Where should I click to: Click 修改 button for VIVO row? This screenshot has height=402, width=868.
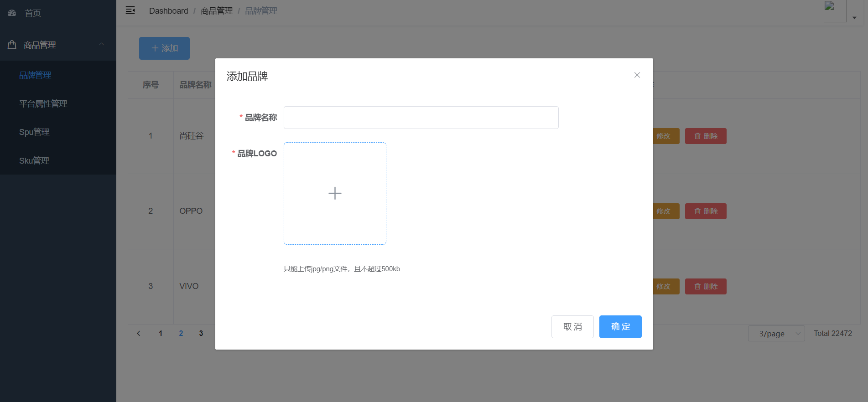(666, 287)
